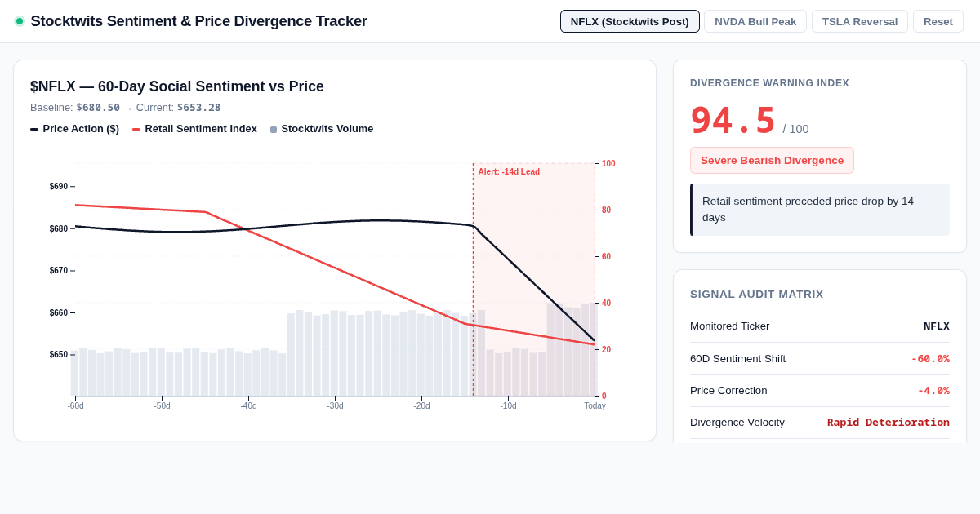Click the -30d x-axis label

tap(335, 405)
